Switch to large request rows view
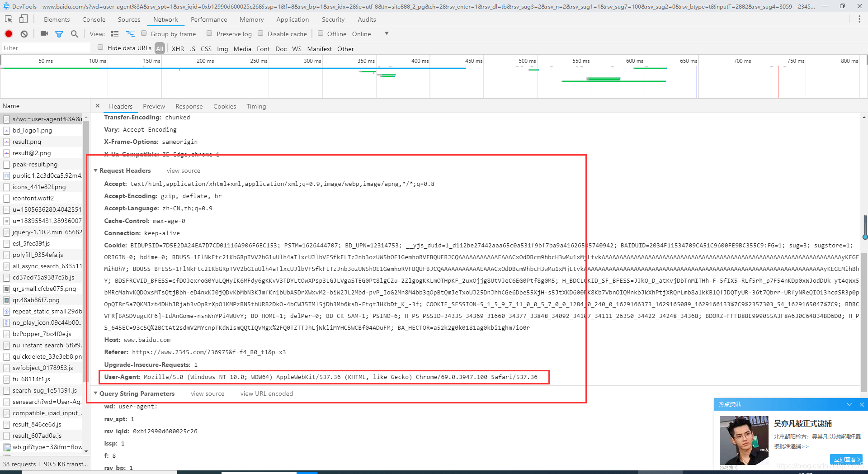Image resolution: width=868 pixels, height=474 pixels. (115, 34)
